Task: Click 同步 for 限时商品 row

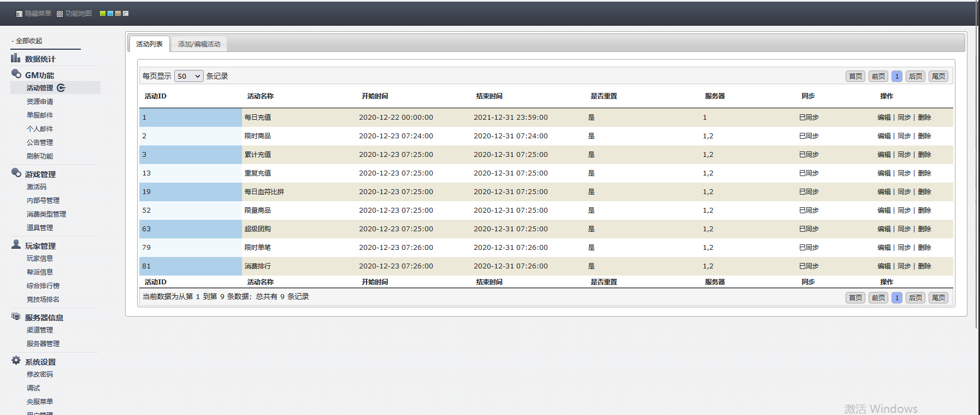Action: coord(904,136)
